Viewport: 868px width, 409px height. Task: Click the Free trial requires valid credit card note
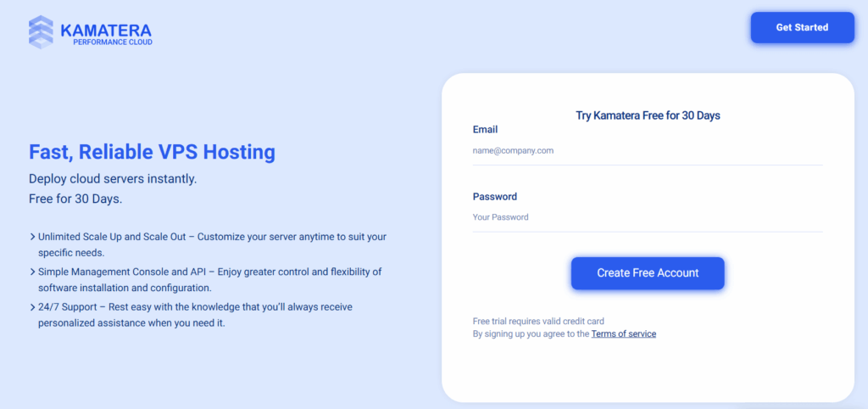coord(538,321)
